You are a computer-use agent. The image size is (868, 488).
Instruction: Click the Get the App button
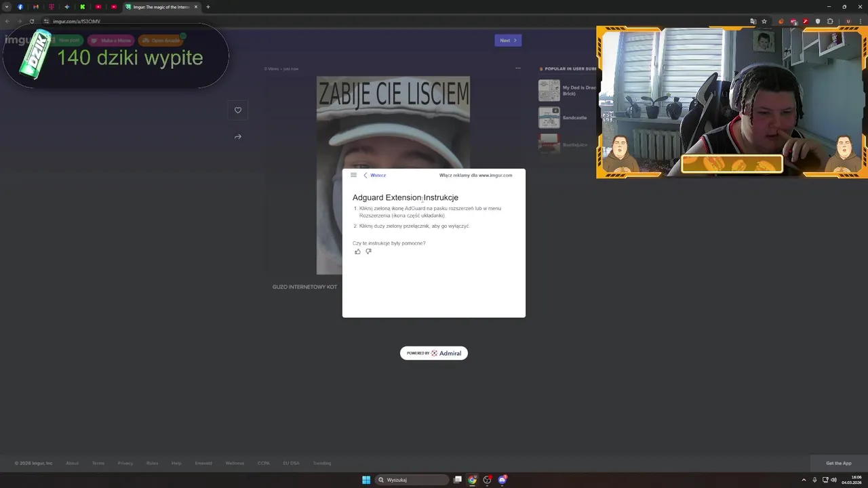(839, 463)
